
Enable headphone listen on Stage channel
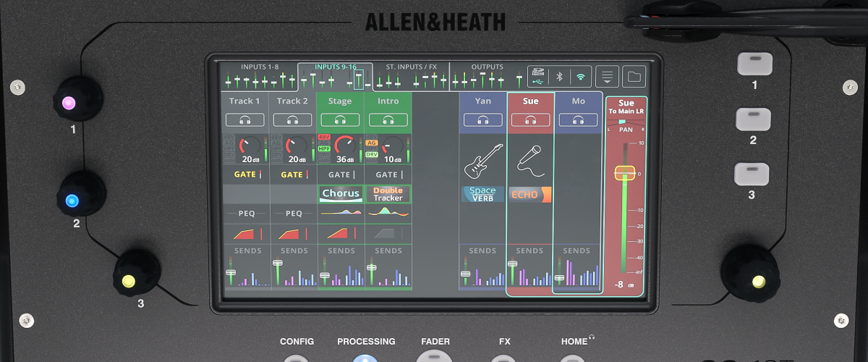click(340, 120)
